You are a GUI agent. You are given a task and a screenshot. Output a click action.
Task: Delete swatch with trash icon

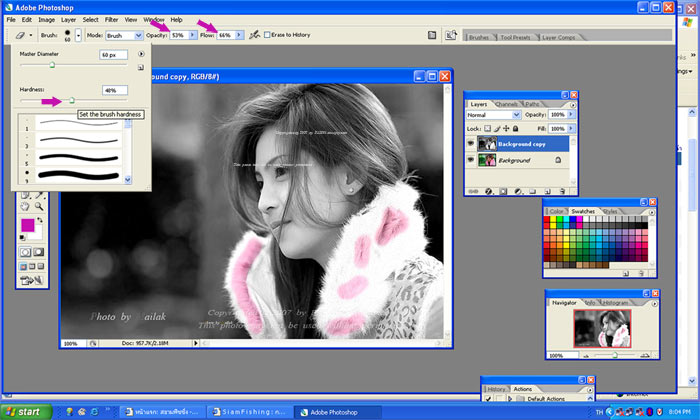(641, 273)
